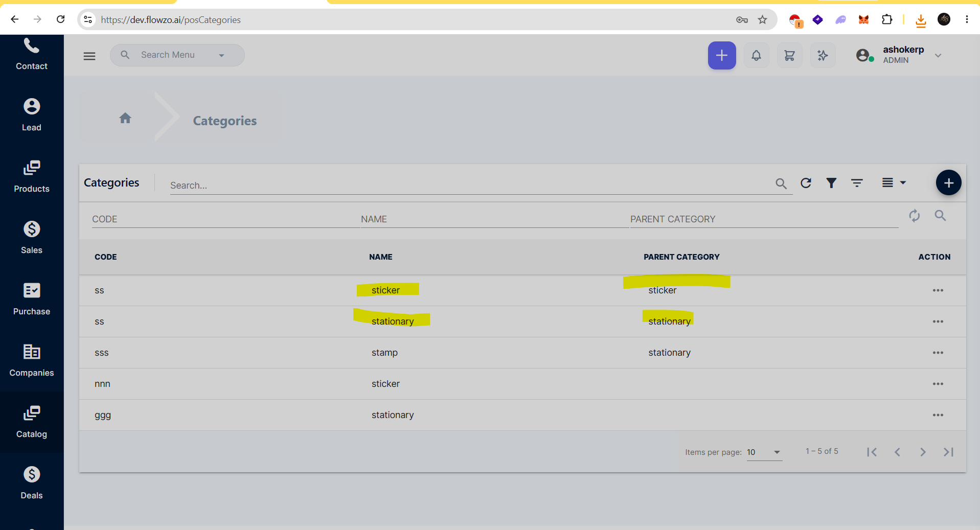980x530 pixels.
Task: Open the hamburger menu icon
Action: 89,56
